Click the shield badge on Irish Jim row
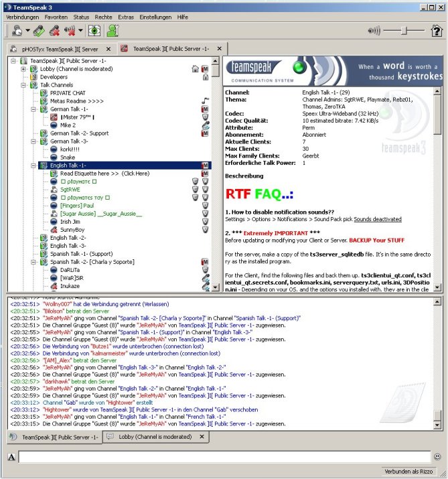Screen dimensions: 448x479 click(x=206, y=222)
